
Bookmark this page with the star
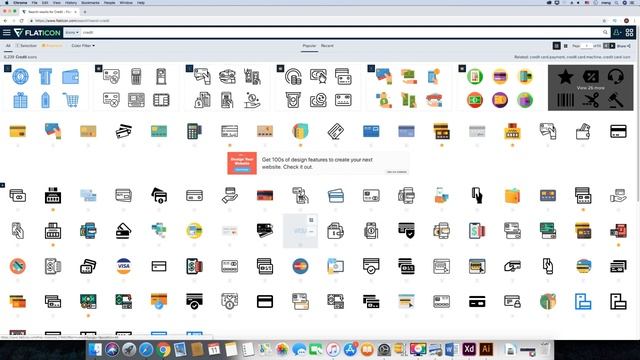[x=604, y=20]
